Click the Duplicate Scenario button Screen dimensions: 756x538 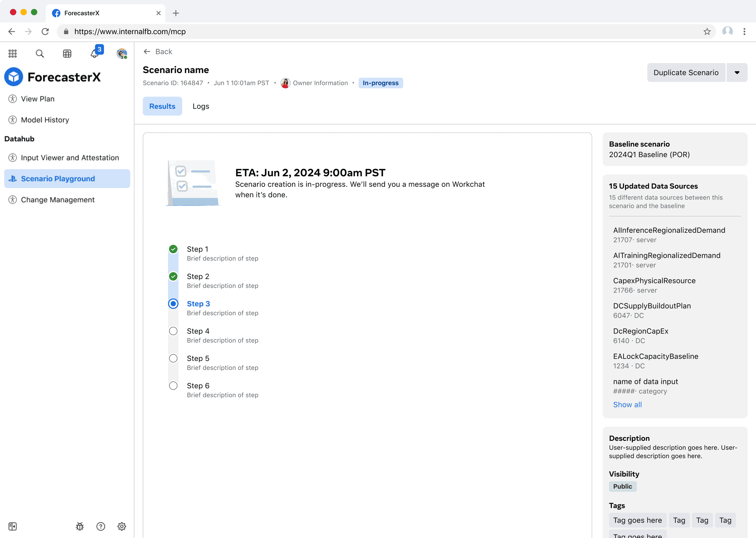coord(686,73)
